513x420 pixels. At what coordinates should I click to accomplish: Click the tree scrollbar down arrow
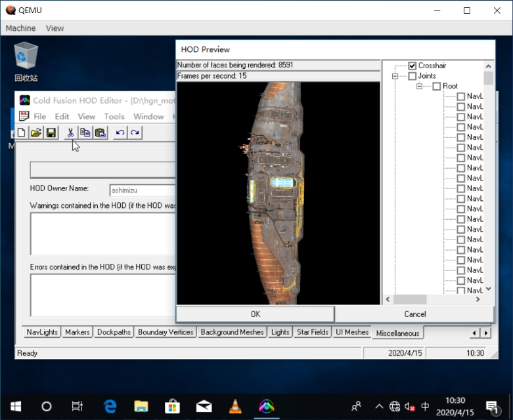(489, 289)
